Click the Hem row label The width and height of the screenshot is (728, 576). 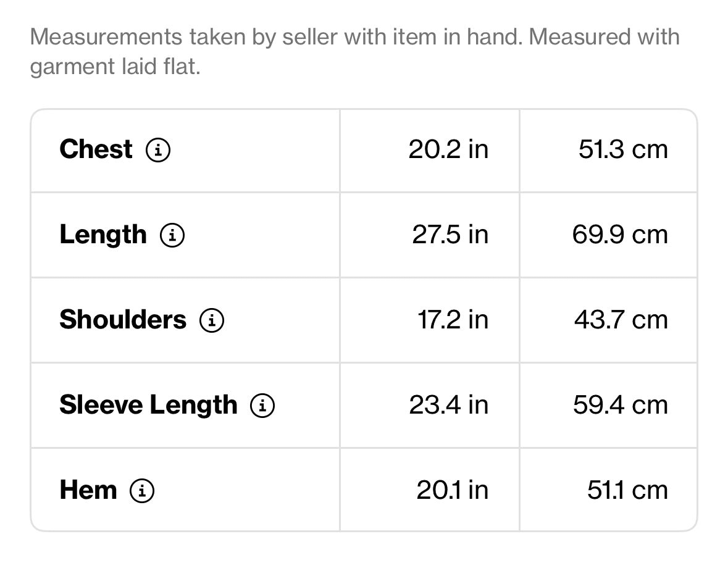point(88,490)
